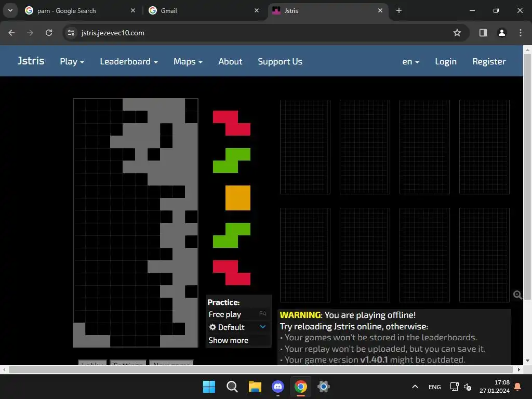Viewport: 532px width, 399px height.
Task: Open File Explorer from taskbar
Action: coord(255,387)
